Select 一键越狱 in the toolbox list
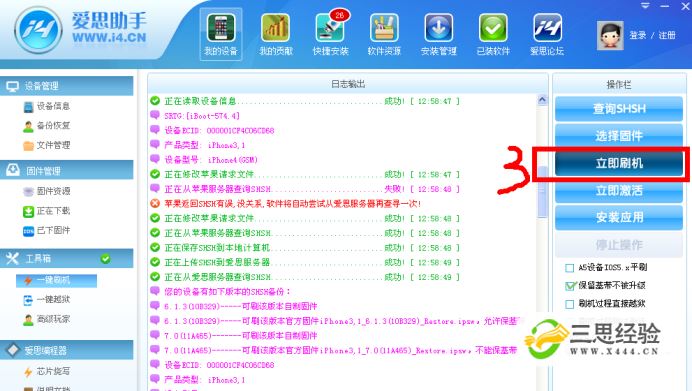Image resolution: width=692 pixels, height=391 pixels. 47,300
